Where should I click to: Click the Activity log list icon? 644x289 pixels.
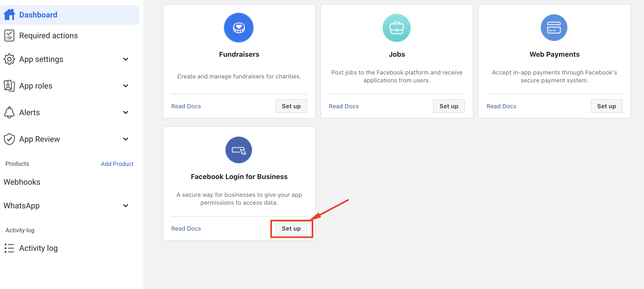(x=9, y=248)
